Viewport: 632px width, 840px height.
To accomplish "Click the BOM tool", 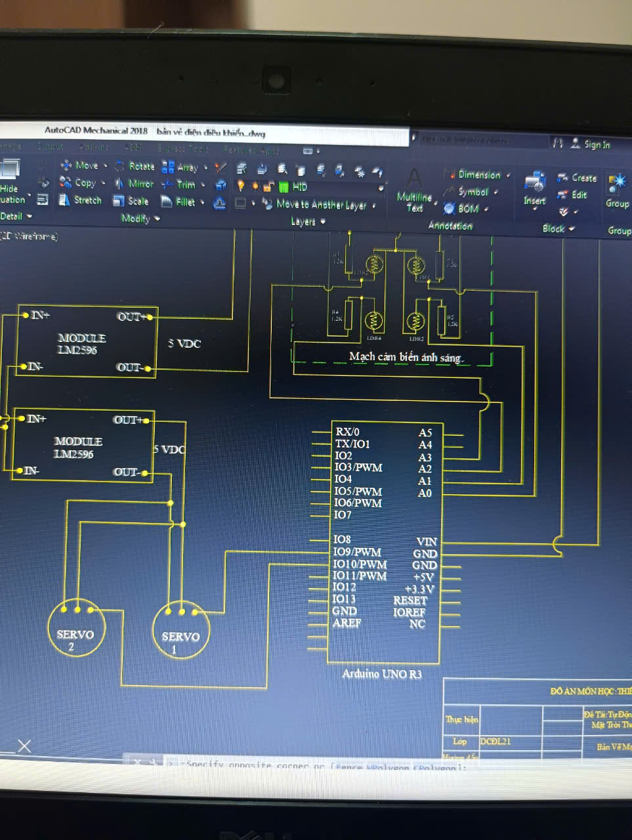I will [x=461, y=209].
